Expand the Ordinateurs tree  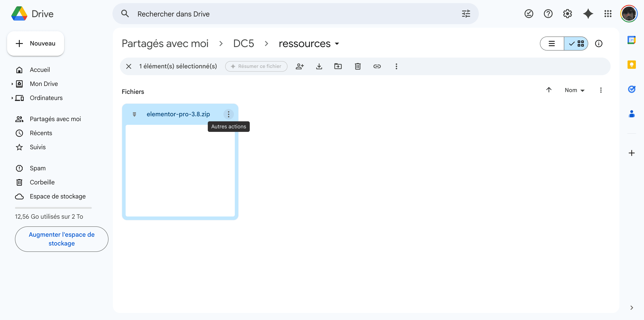[12, 98]
